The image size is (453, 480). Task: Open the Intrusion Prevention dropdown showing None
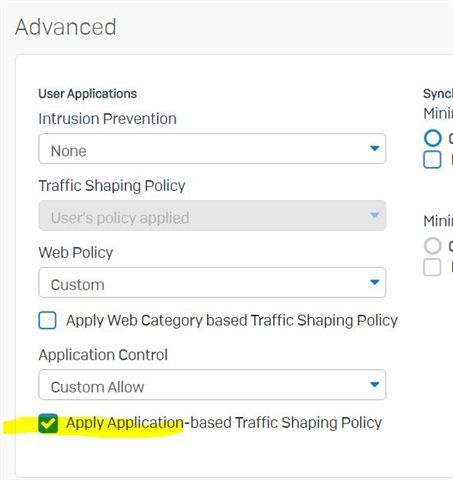coord(212,149)
